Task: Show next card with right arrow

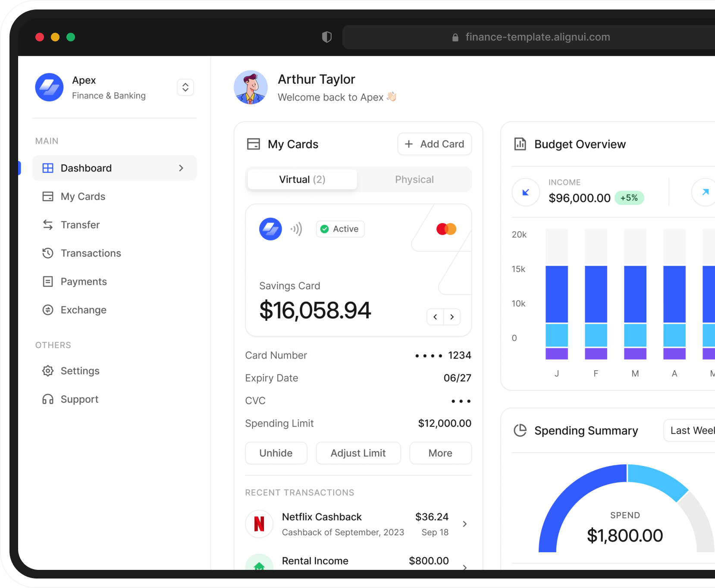Action: 452,317
